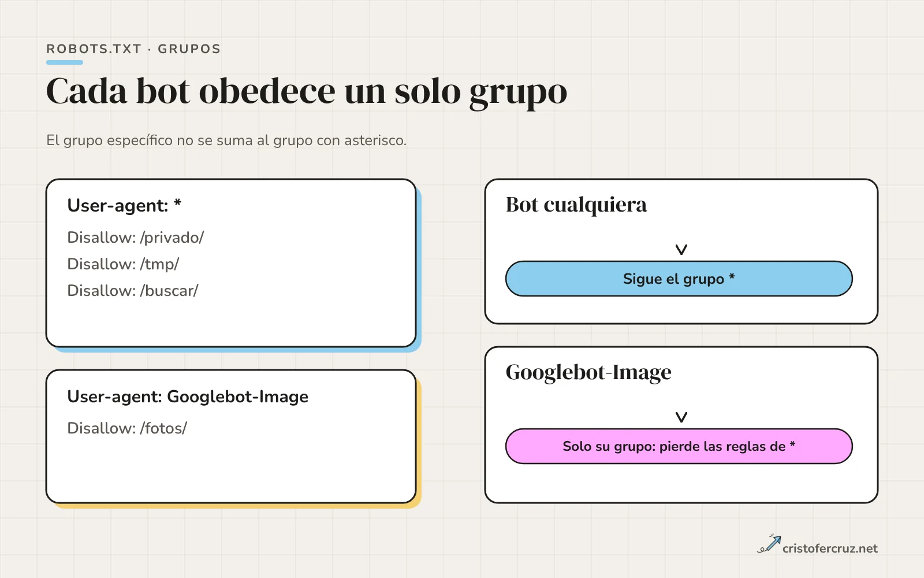Select the line 'Disallow: /buscar/'
The image size is (924, 578).
(133, 291)
